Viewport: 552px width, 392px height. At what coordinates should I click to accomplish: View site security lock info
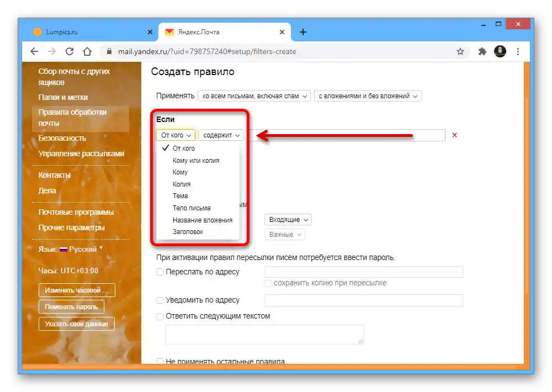point(109,51)
